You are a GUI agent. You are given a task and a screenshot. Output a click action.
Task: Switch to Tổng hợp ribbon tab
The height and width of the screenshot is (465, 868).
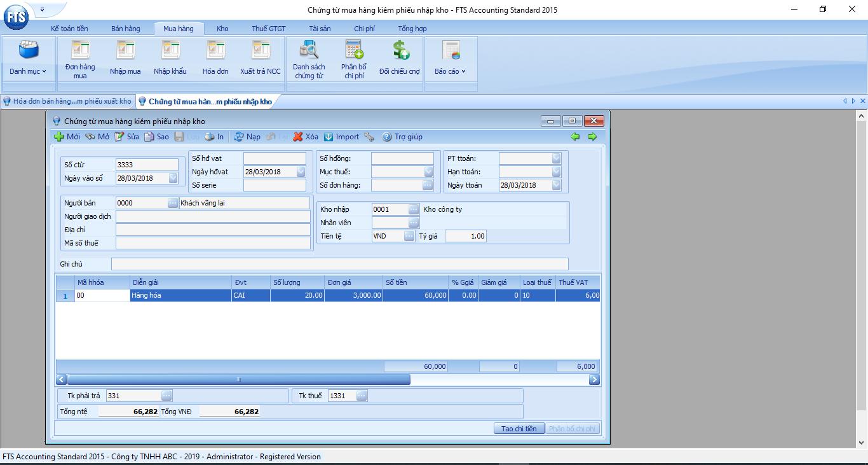click(x=412, y=29)
